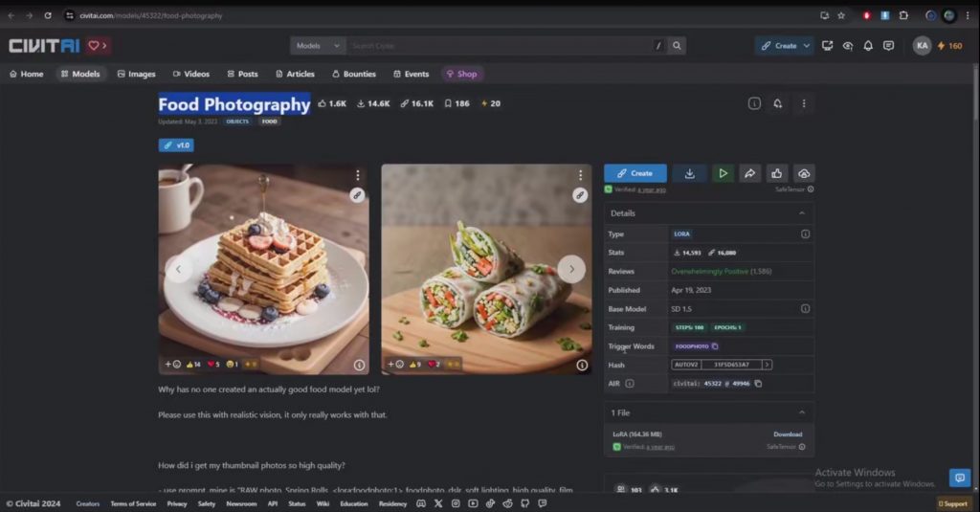Click info icon in Type row
Image resolution: width=980 pixels, height=512 pixels.
[805, 234]
